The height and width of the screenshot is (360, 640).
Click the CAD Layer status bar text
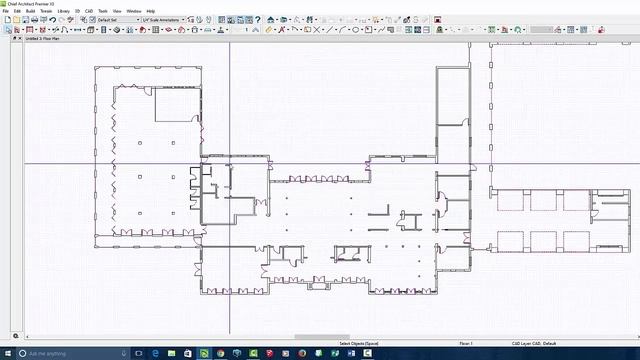pyautogui.click(x=534, y=344)
